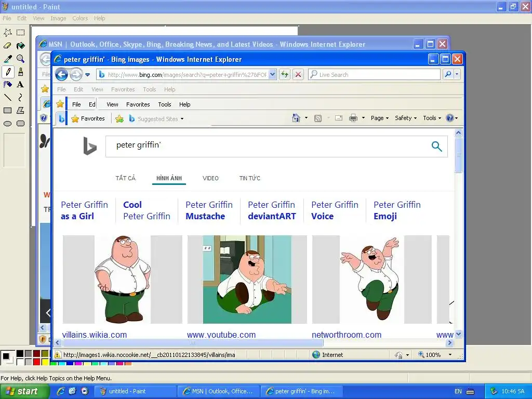The image size is (532, 399).
Task: Pick the bright red color swatch
Action: coord(37,362)
